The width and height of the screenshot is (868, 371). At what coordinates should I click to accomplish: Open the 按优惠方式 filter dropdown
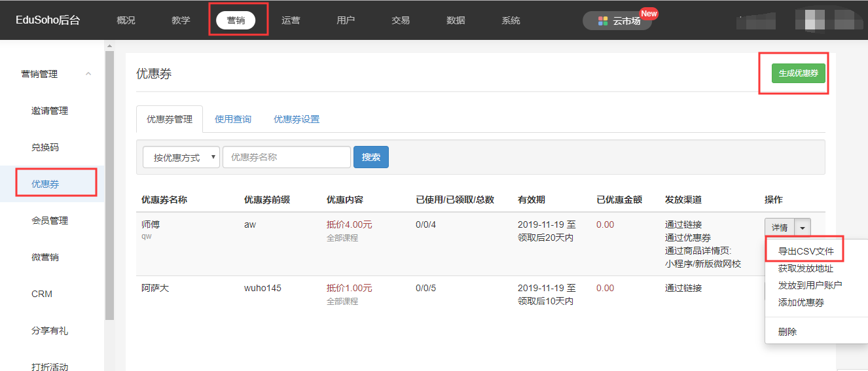click(181, 157)
